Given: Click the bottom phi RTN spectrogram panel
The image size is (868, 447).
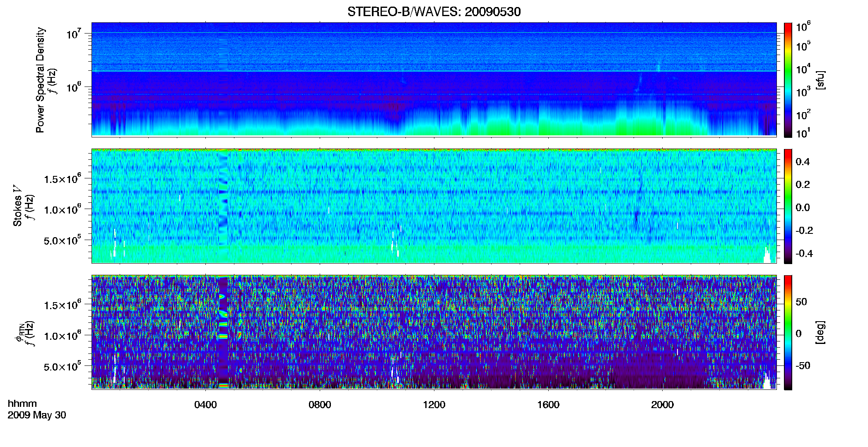Looking at the screenshot, I should pyautogui.click(x=434, y=332).
